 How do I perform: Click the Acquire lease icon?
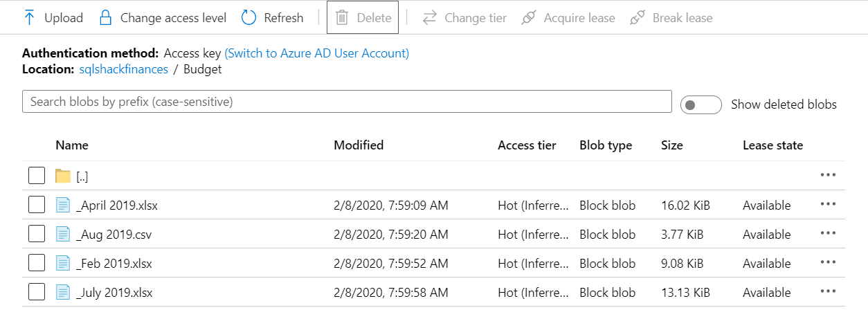coord(529,18)
